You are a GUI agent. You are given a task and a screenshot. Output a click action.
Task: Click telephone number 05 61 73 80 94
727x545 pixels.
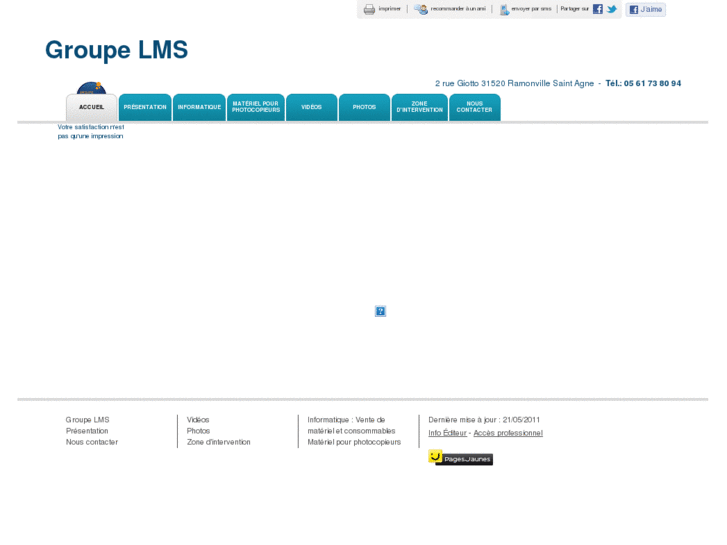click(652, 83)
